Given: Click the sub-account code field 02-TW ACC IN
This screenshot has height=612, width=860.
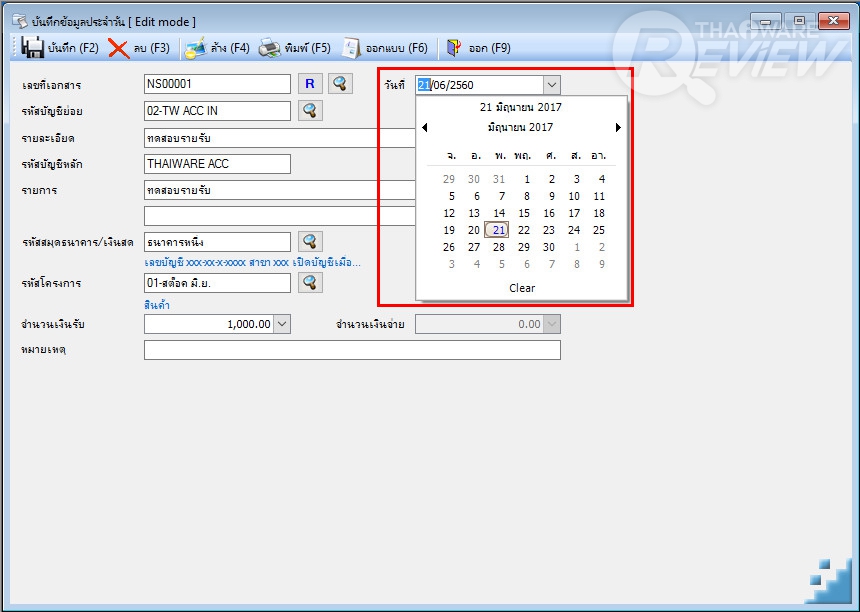Looking at the screenshot, I should 217,111.
